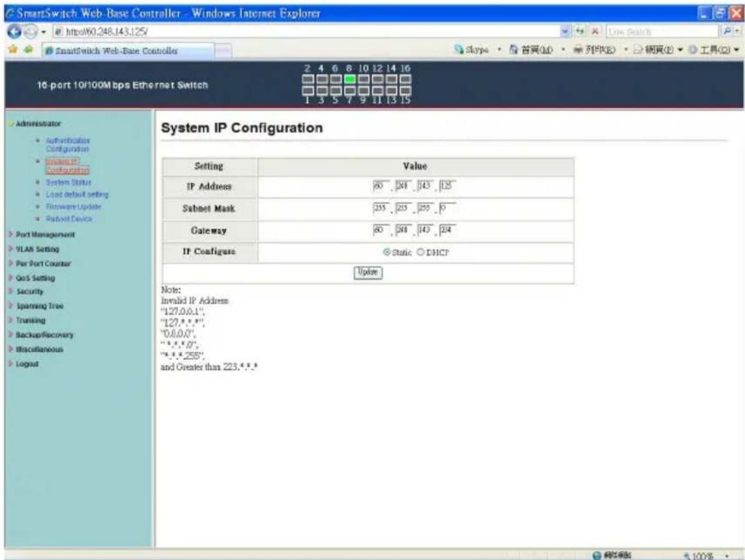745x560 pixels.
Task: Expand the Per Port Counter section
Action: pyautogui.click(x=40, y=264)
